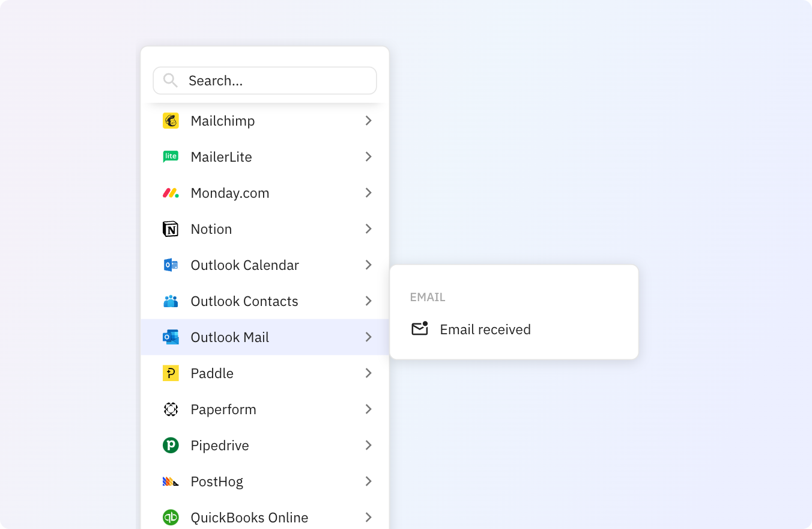Expand the Outlook Calendar row chevron
The width and height of the screenshot is (812, 529).
tap(369, 265)
